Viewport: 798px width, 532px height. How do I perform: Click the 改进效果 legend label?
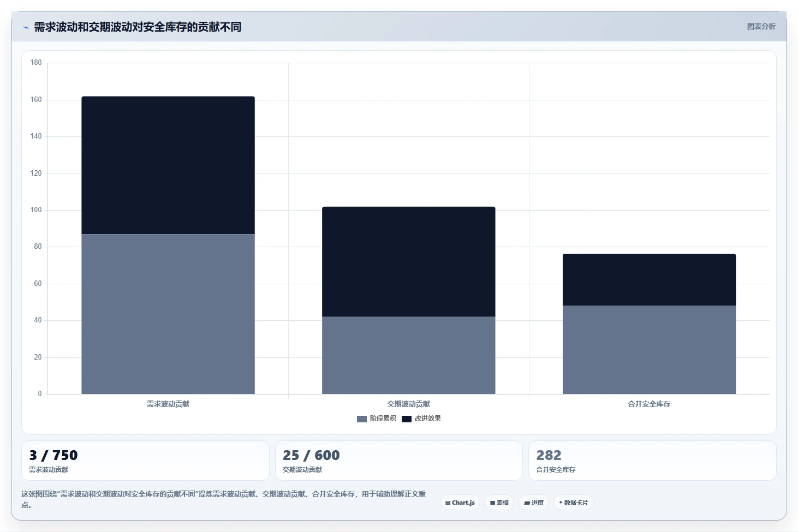tap(427, 419)
